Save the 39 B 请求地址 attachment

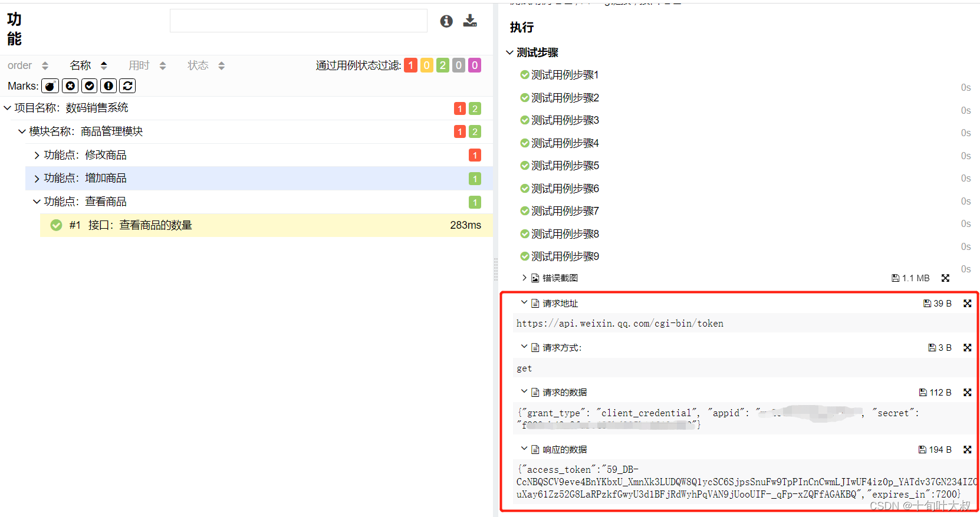[x=938, y=304]
